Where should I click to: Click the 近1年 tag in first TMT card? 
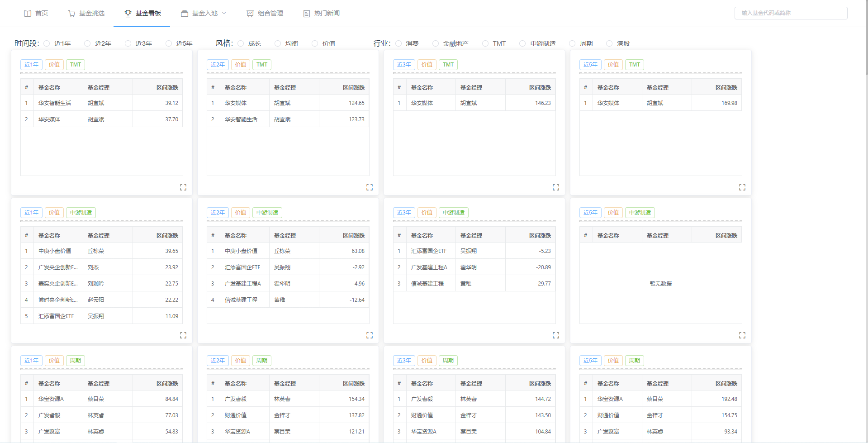tap(31, 65)
